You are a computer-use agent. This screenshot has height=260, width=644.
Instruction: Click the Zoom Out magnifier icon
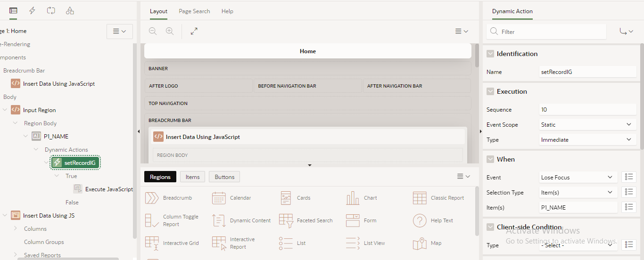click(x=153, y=31)
